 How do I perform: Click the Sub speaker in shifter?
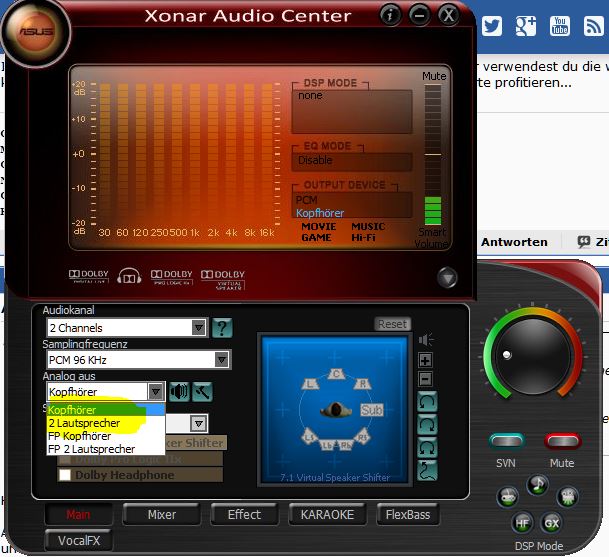pyautogui.click(x=372, y=410)
